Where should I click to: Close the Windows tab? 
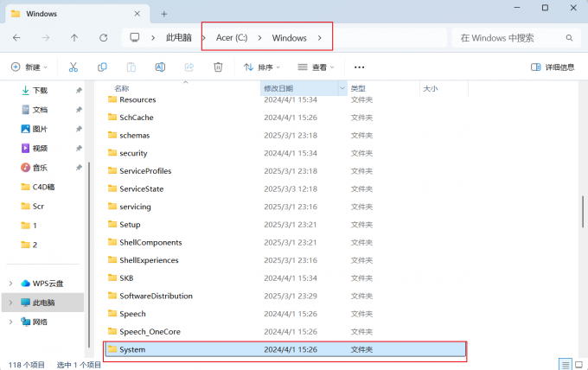(137, 14)
